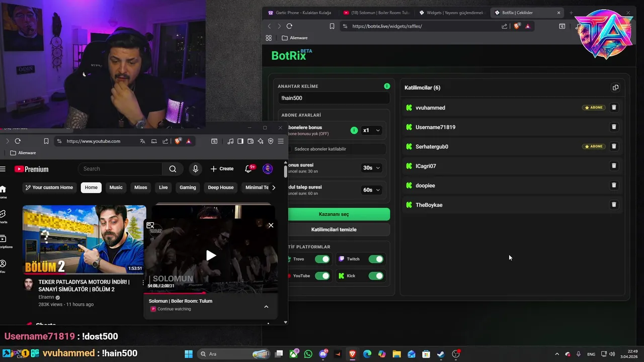Launch Steam from the taskbar
The image size is (644, 362).
click(x=441, y=354)
